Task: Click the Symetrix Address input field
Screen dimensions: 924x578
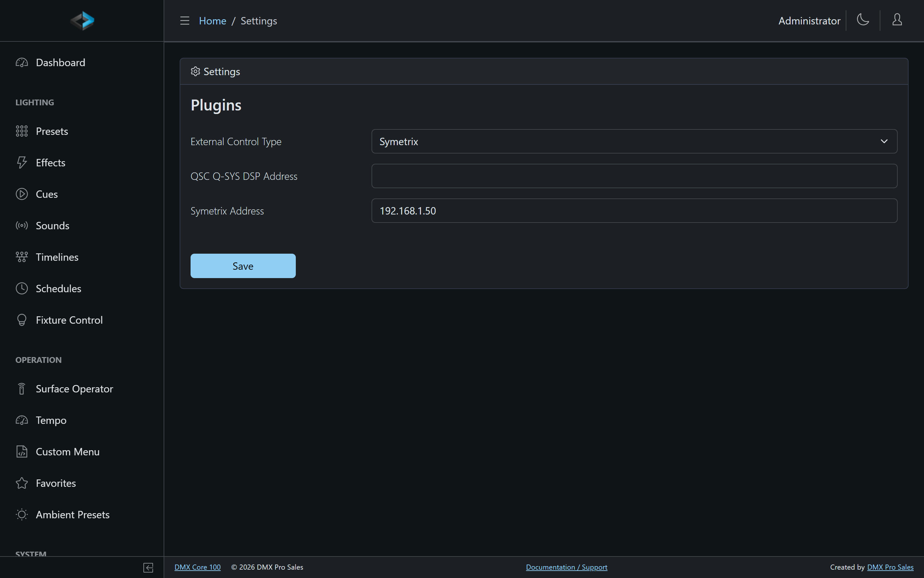Action: point(634,211)
